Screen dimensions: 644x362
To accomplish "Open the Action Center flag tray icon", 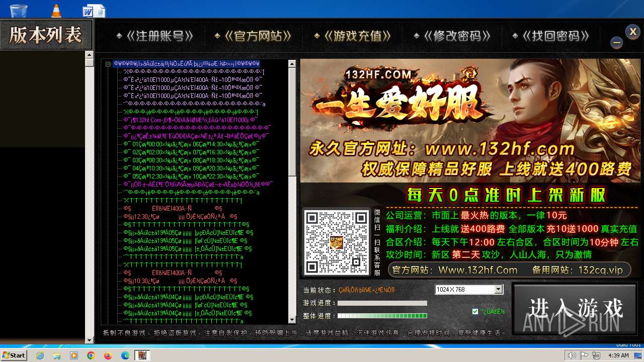I will (585, 355).
